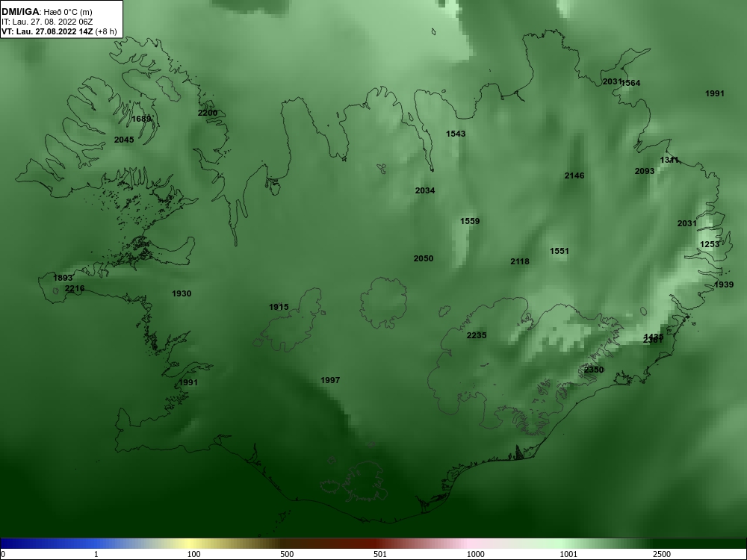Click the "VT: Lau. 27.08.2022 14Z" valid time line

pos(58,32)
